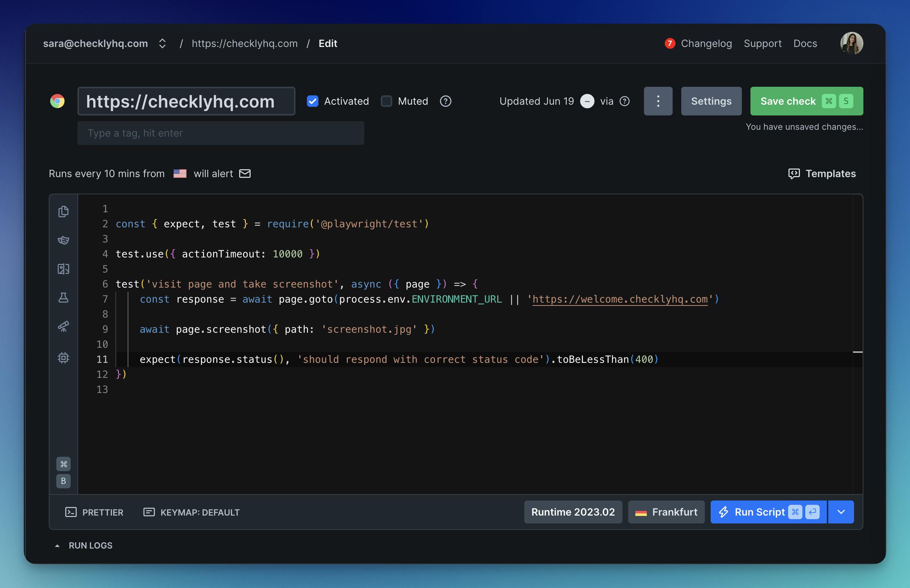Open the three-dot more options menu
The height and width of the screenshot is (588, 910).
658,101
